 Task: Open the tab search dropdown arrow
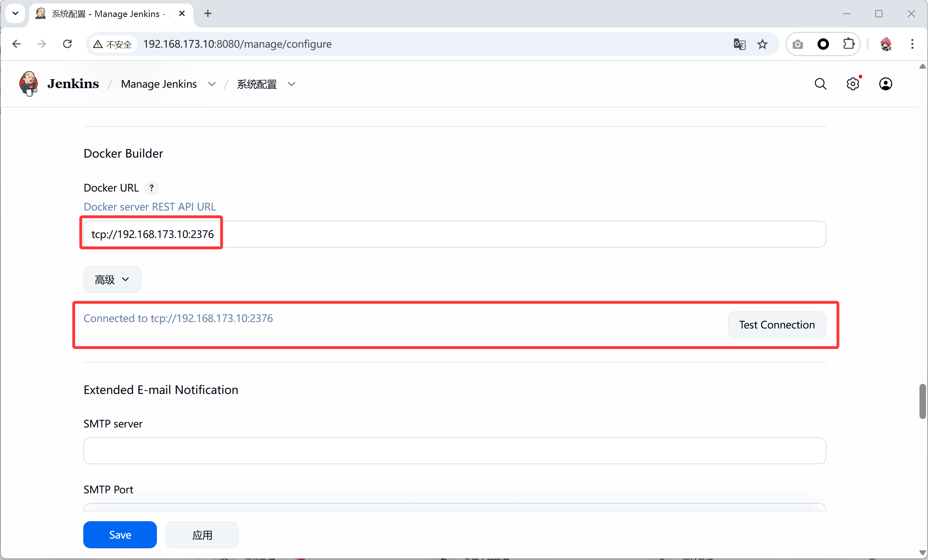pos(15,13)
